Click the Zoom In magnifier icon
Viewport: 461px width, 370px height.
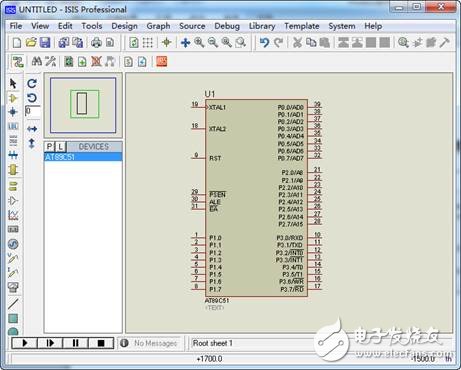[x=199, y=42]
